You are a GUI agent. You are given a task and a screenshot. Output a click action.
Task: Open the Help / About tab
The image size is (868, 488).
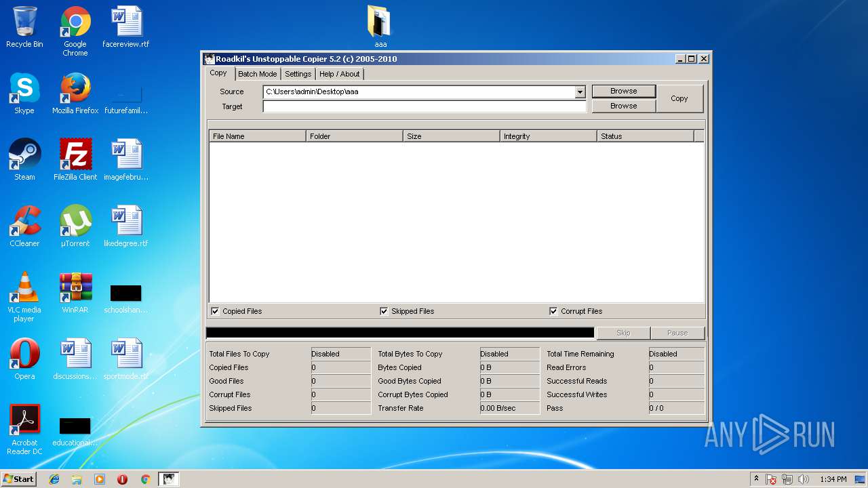point(340,74)
